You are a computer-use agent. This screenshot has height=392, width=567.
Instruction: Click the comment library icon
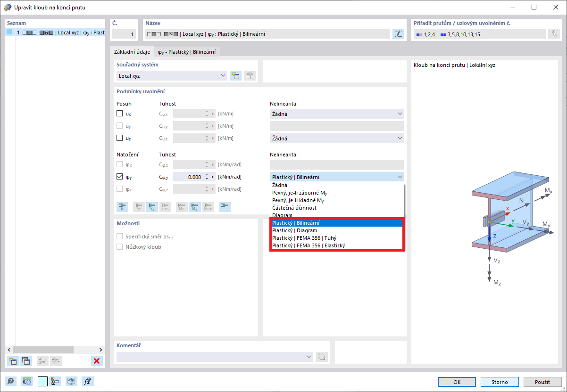[x=322, y=357]
